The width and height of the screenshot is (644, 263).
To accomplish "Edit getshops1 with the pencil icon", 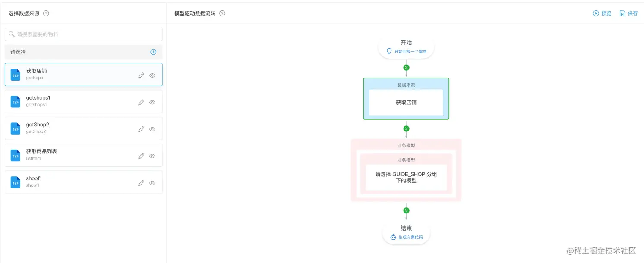I will coord(141,102).
